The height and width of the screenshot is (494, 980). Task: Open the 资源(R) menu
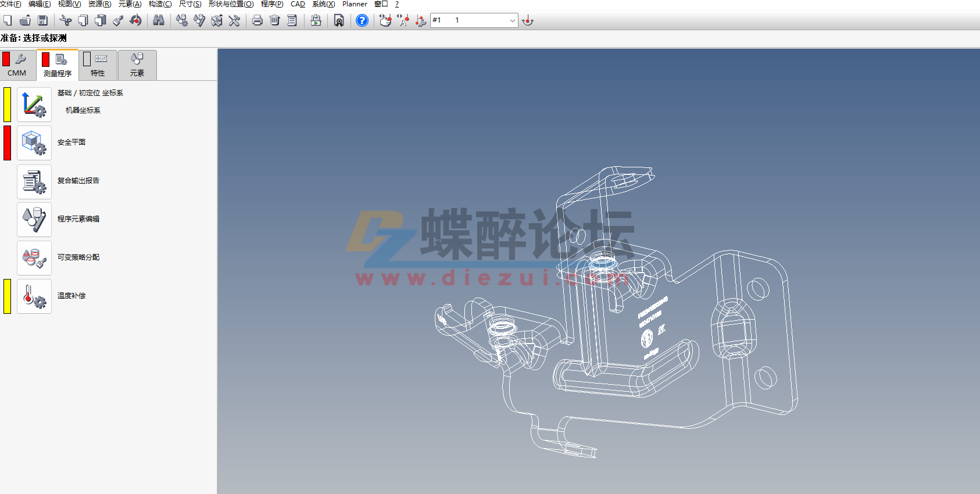(99, 4)
